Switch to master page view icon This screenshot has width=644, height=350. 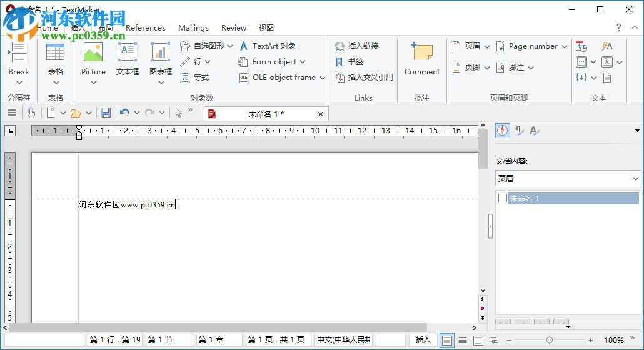[478, 341]
